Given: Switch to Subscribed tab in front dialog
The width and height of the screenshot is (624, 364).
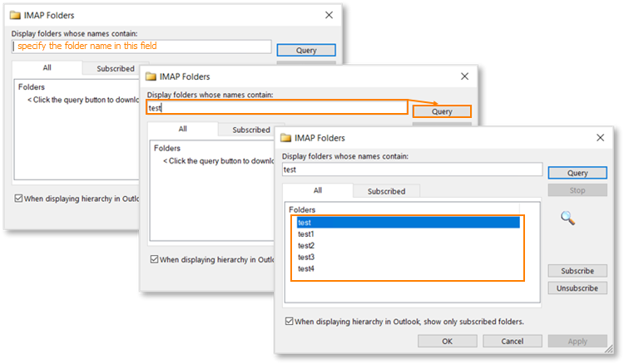Looking at the screenshot, I should click(x=386, y=191).
